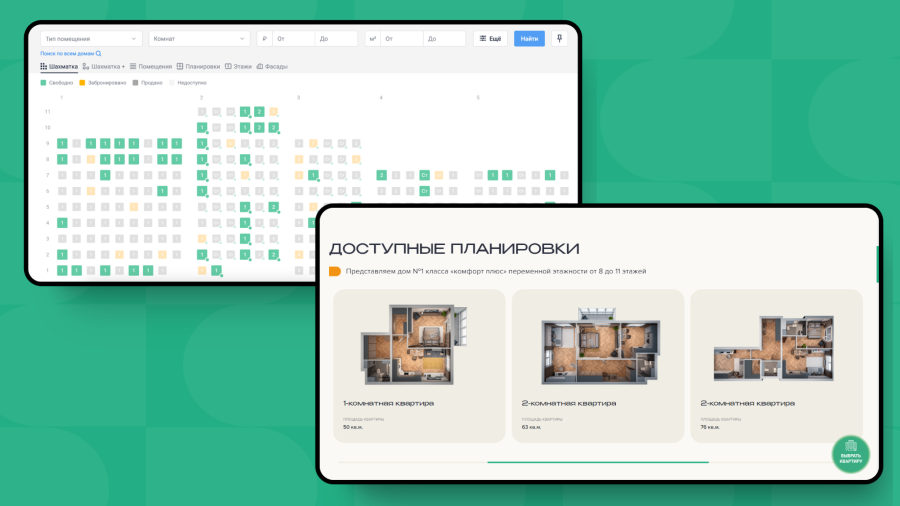Select green cell 2 on floor 11
The image size is (900, 506).
(259, 112)
